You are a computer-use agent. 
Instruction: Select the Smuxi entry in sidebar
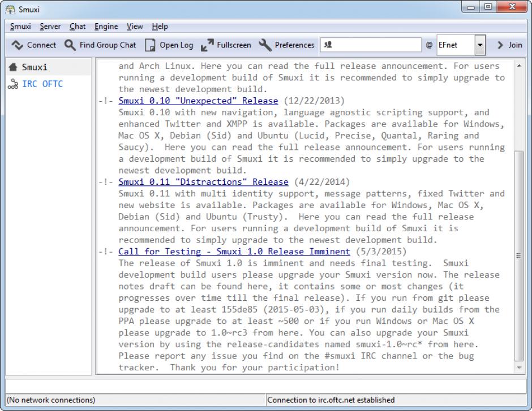point(48,67)
